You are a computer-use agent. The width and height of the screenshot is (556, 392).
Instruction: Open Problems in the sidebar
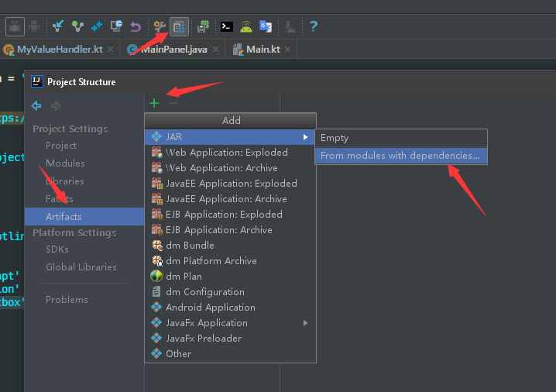[67, 299]
